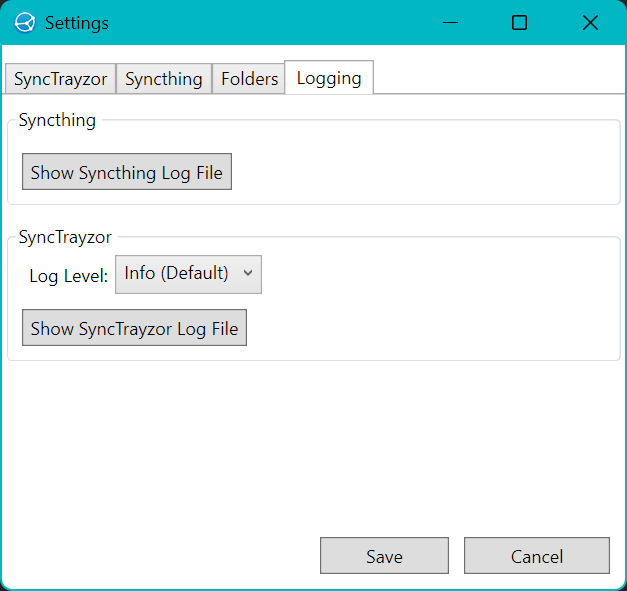627x591 pixels.
Task: Click the SyncTrayzor app icon in title bar
Action: coord(25,22)
